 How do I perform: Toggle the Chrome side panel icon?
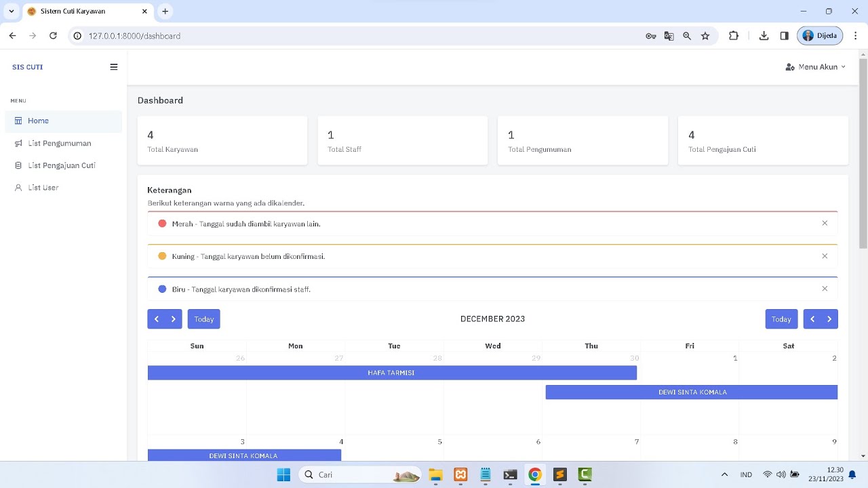[x=784, y=36]
